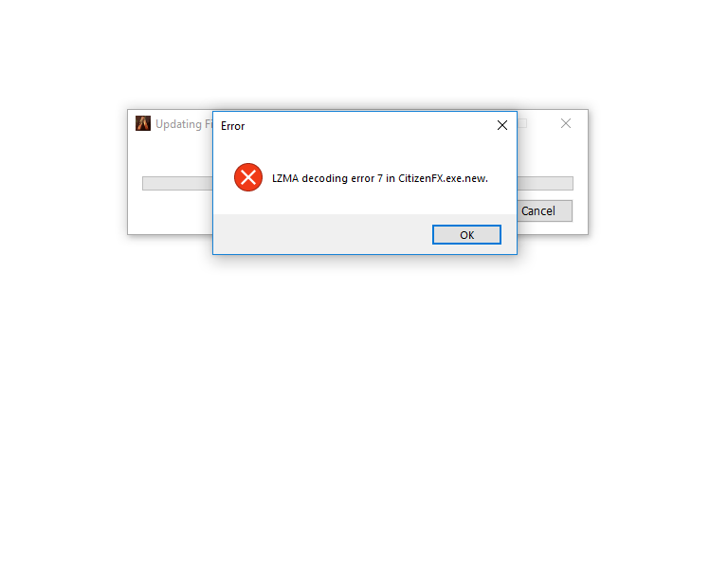Click the right portion of the progress bar
The image size is (728, 582).
tap(545, 183)
